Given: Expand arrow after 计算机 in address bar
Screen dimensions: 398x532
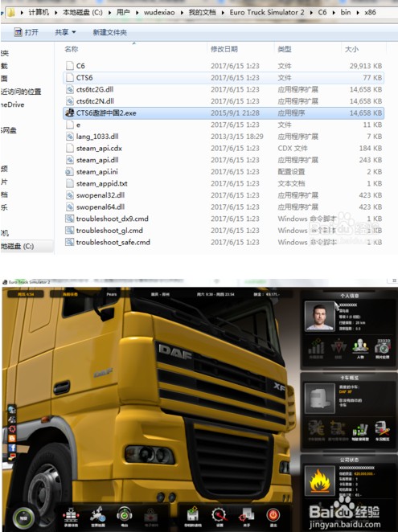Looking at the screenshot, I should [56, 13].
